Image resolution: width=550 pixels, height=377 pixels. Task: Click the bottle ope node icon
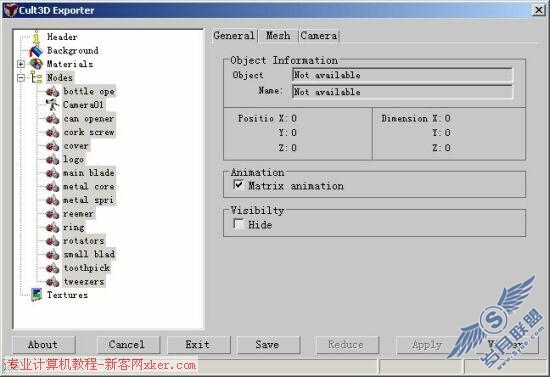pyautogui.click(x=52, y=92)
